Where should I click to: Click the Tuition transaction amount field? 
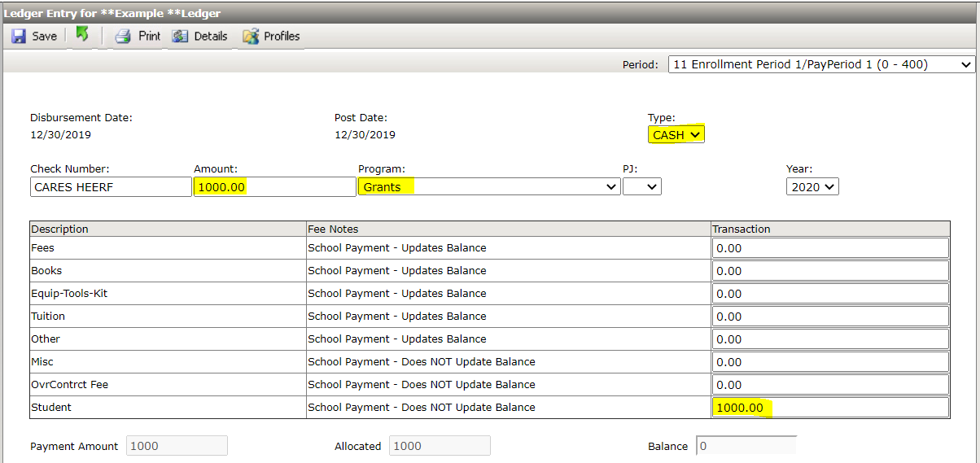(x=830, y=317)
